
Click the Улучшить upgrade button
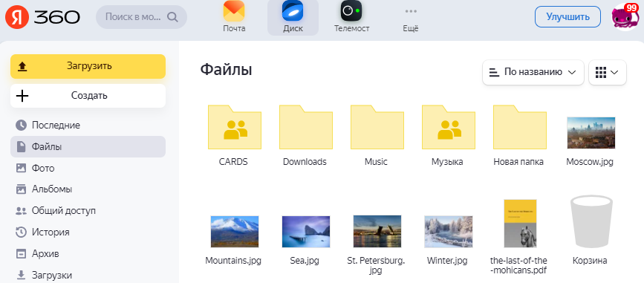(567, 17)
